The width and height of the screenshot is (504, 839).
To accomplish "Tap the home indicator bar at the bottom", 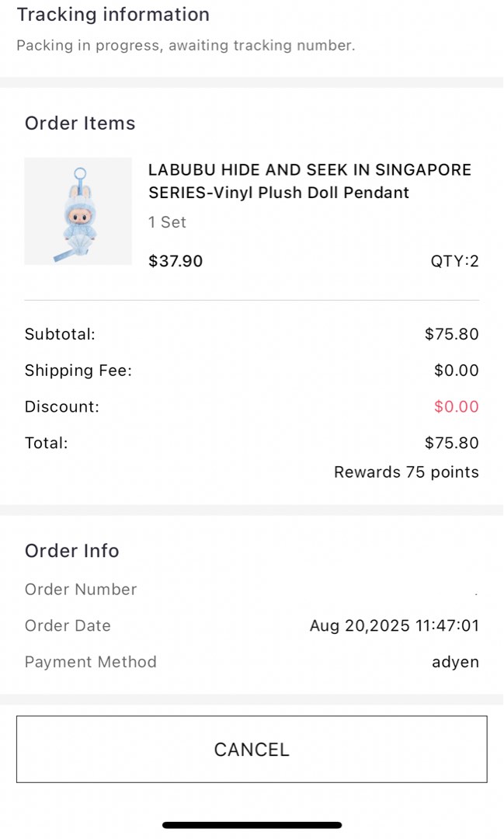I will (x=252, y=825).
